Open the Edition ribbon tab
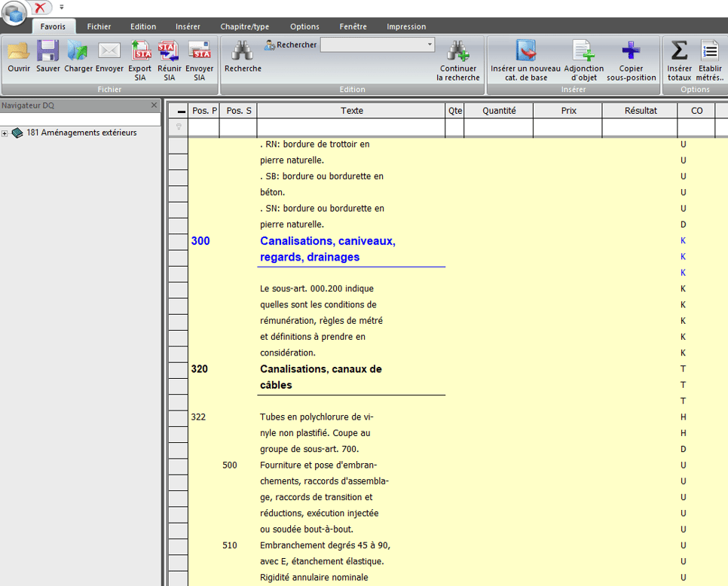Image resolution: width=728 pixels, height=586 pixels. click(x=143, y=26)
